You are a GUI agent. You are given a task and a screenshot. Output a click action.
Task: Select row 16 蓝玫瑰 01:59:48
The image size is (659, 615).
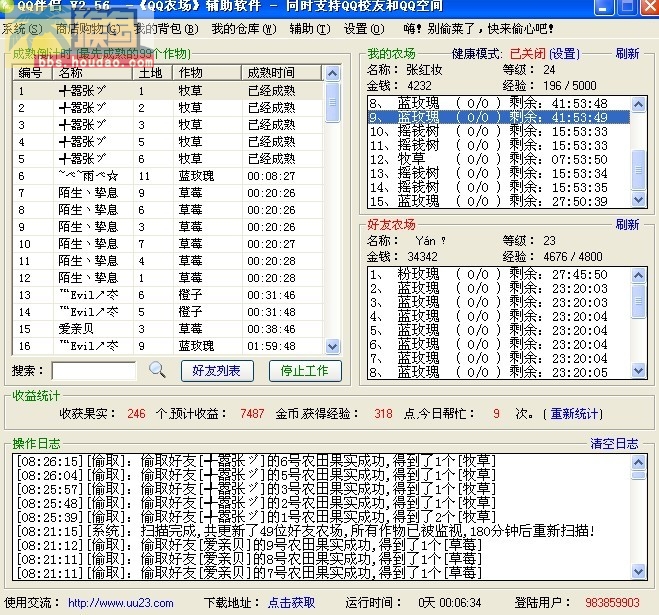pos(169,346)
